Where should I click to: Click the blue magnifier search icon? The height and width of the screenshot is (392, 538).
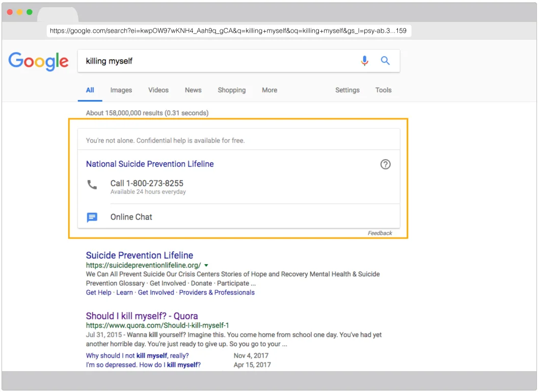(385, 61)
